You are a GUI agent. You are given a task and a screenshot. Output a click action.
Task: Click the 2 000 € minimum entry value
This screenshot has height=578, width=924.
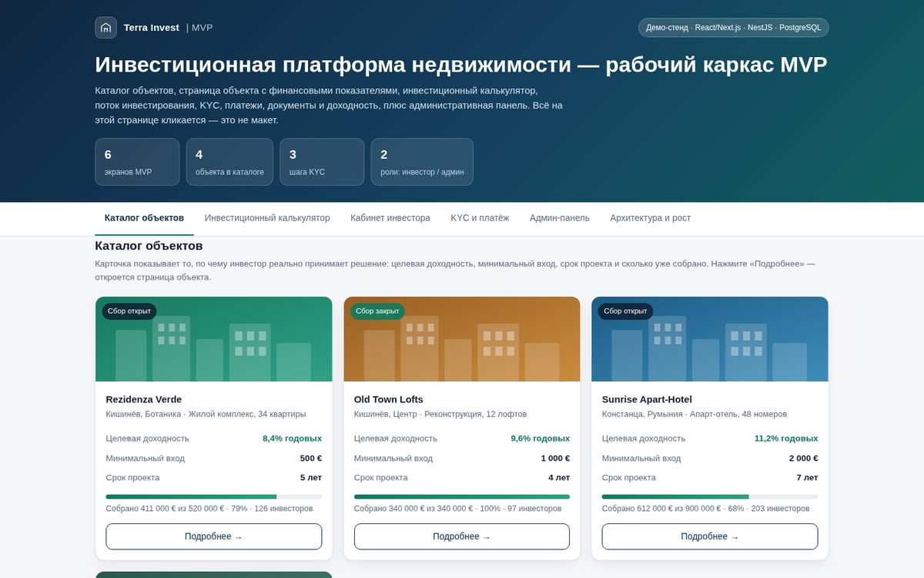click(803, 459)
